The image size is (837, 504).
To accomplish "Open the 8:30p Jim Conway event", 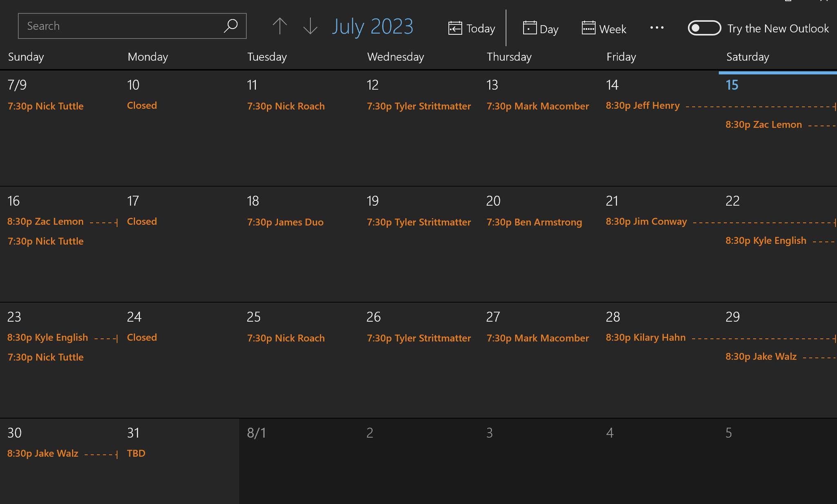I will click(646, 222).
